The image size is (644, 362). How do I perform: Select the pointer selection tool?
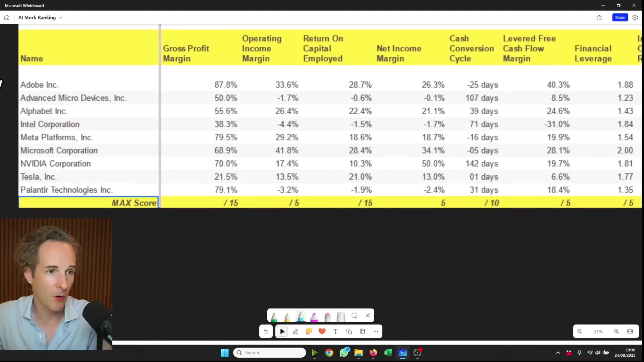(282, 331)
